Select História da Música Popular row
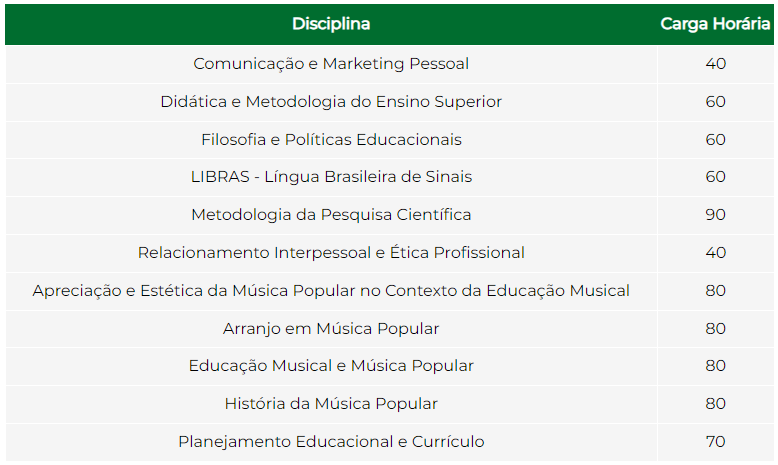This screenshot has width=778, height=465. [x=389, y=404]
